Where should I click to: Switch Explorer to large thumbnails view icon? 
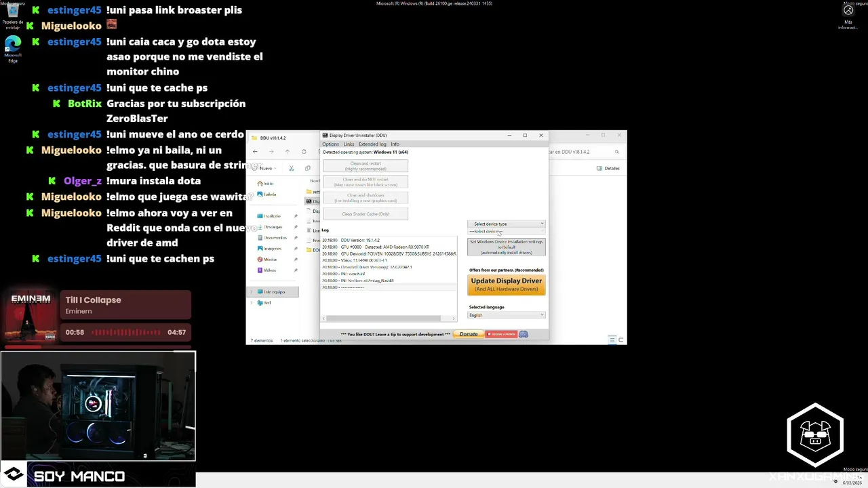click(620, 340)
